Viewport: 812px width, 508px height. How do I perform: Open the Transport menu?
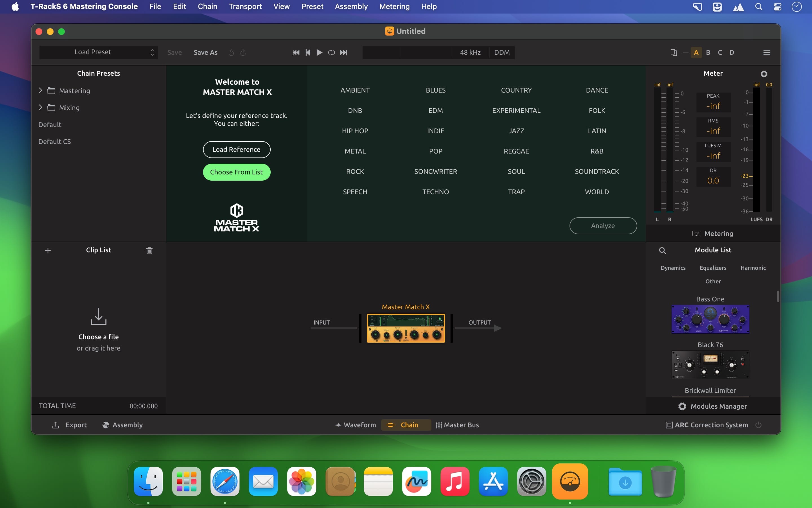[x=245, y=6]
